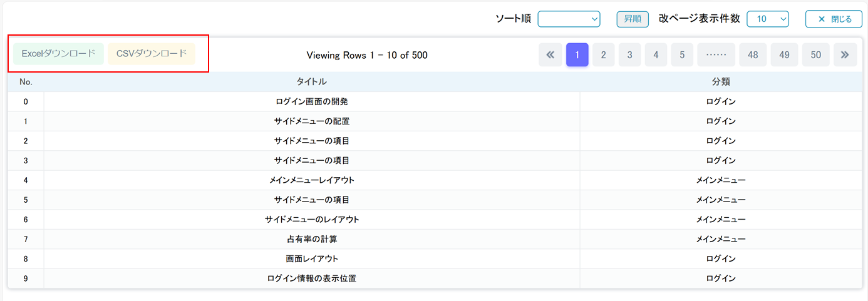Jump to last page with double-right arrow

pos(845,55)
